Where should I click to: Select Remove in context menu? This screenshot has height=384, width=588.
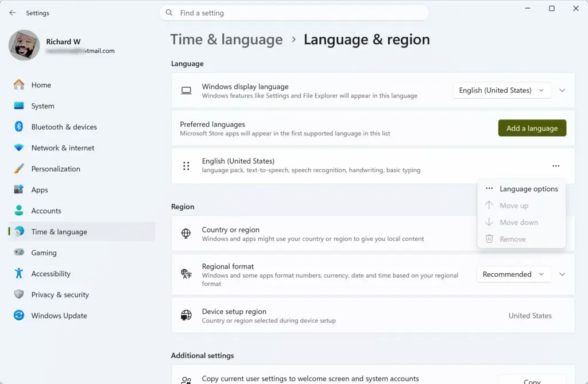[521, 239]
